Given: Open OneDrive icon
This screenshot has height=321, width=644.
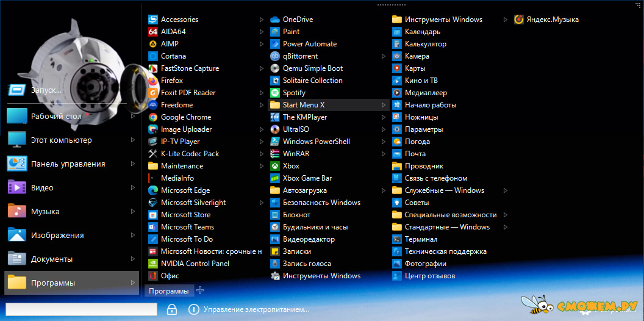Looking at the screenshot, I should [275, 20].
